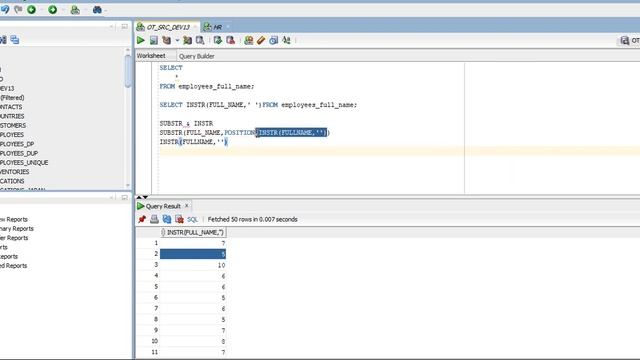Screen dimensions: 640x360
Task: Click scroll-down arrow of connections tree
Action: tap(128, 185)
